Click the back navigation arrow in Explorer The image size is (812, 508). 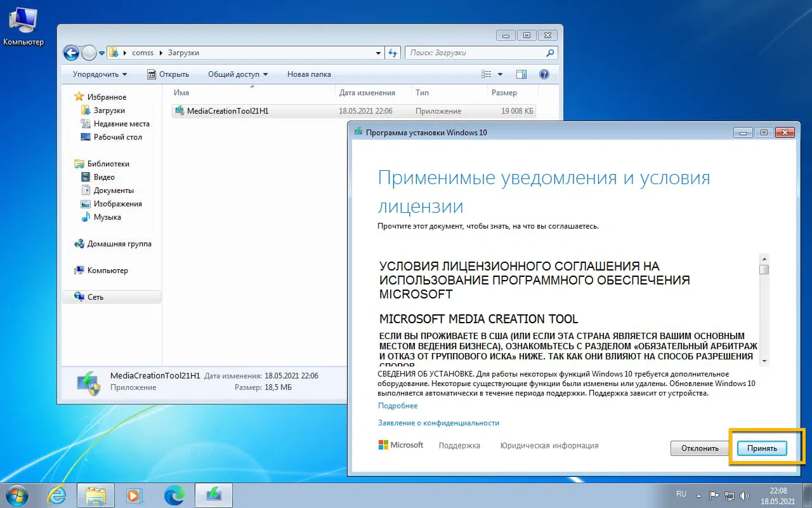pos(71,53)
